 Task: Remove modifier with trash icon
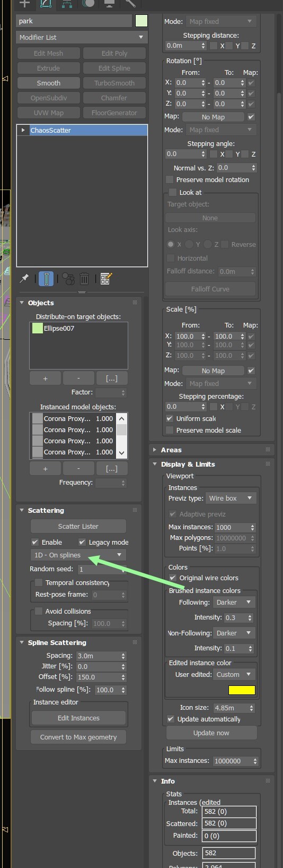click(x=84, y=279)
